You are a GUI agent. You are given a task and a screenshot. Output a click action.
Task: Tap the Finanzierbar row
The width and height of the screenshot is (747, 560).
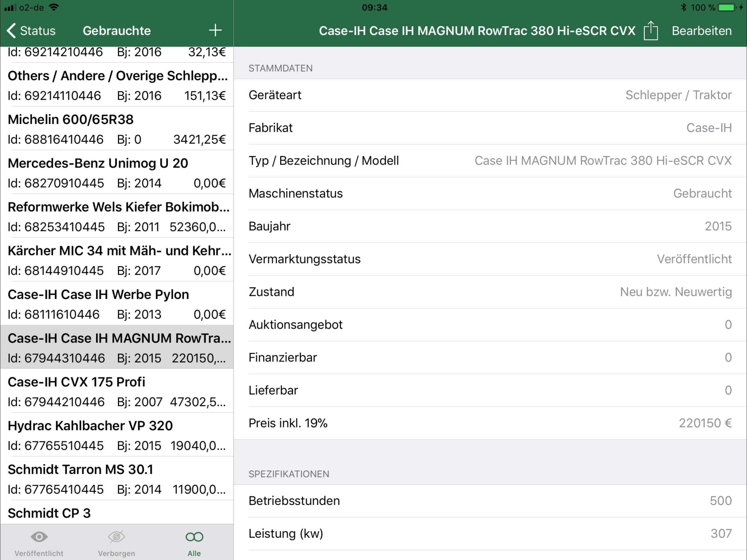pos(490,357)
